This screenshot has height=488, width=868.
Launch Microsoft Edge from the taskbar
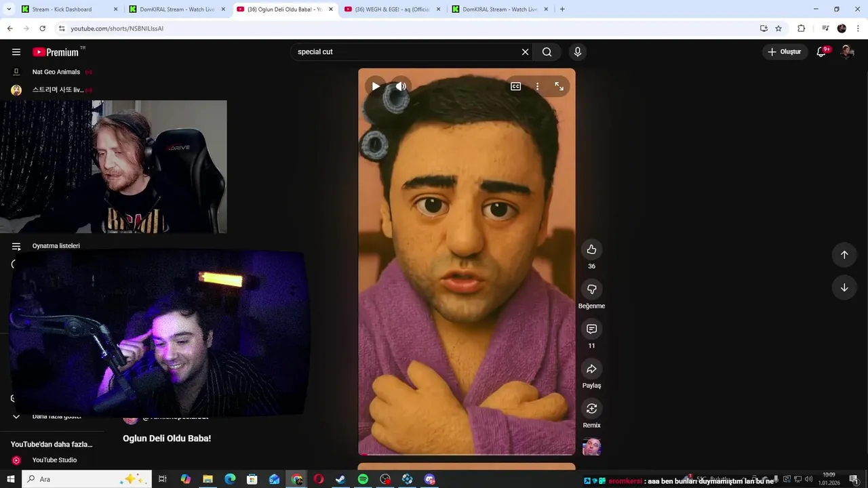230,479
